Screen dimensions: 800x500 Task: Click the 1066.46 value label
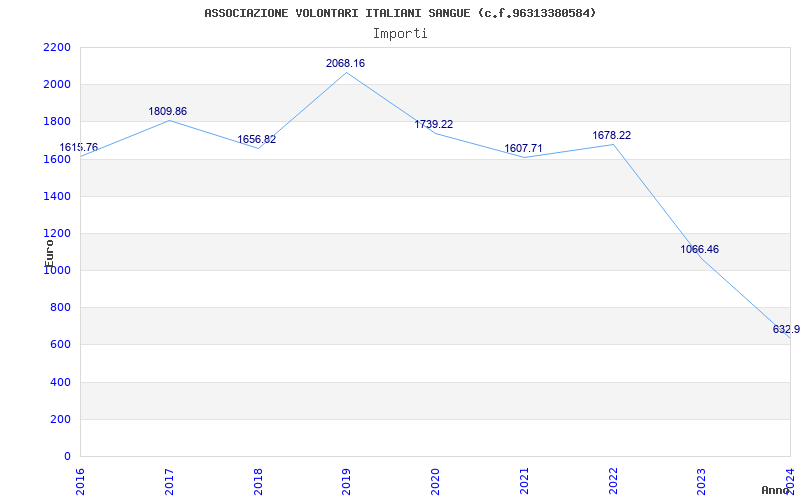699,249
